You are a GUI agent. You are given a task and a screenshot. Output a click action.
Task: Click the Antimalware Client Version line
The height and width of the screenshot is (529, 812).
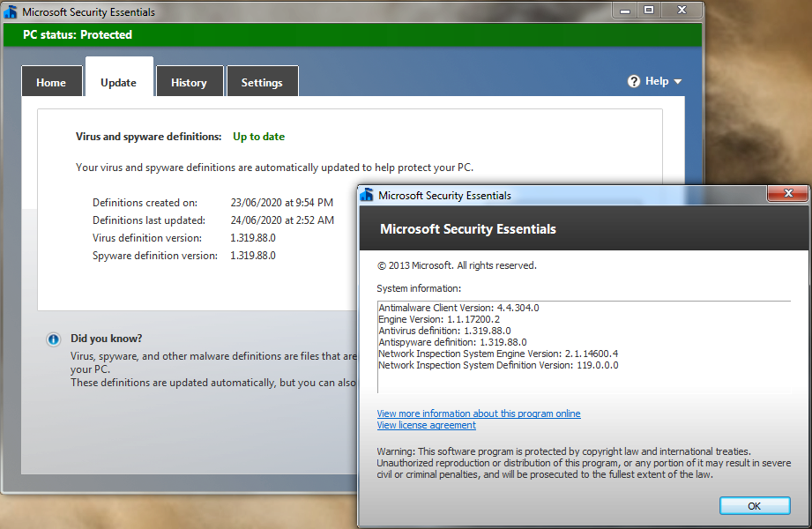tap(458, 308)
